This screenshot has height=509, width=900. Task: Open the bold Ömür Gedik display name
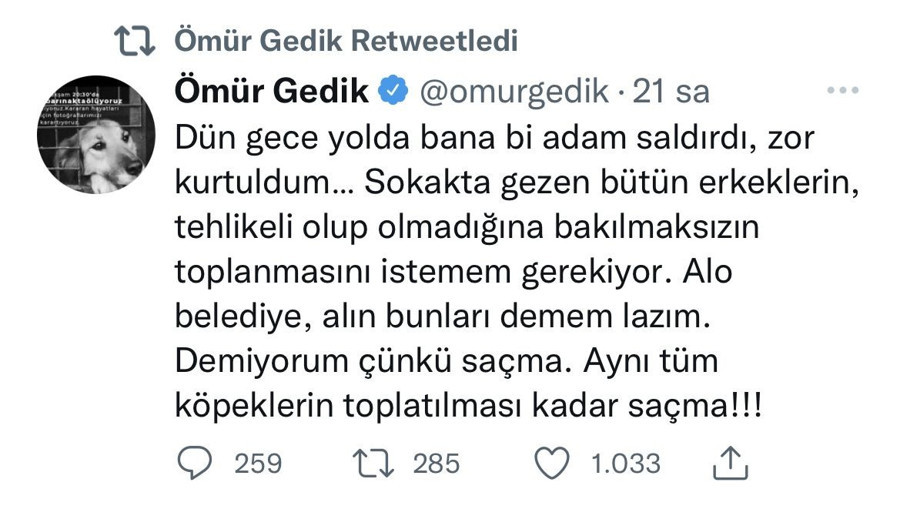[x=273, y=91]
